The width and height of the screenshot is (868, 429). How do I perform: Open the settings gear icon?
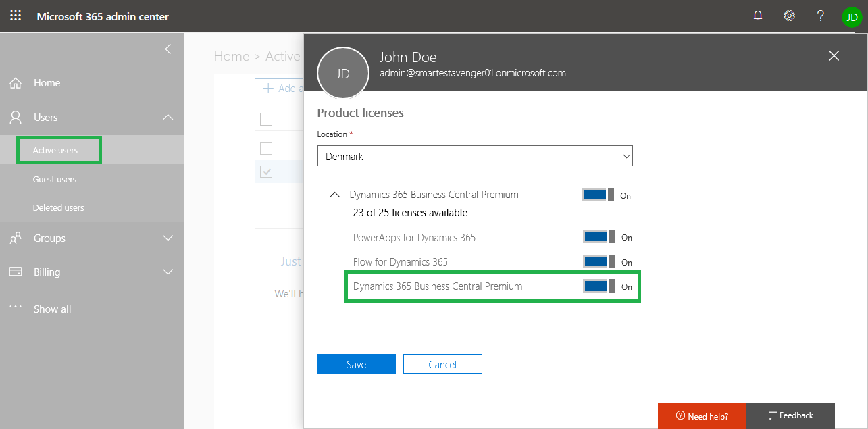tap(789, 16)
